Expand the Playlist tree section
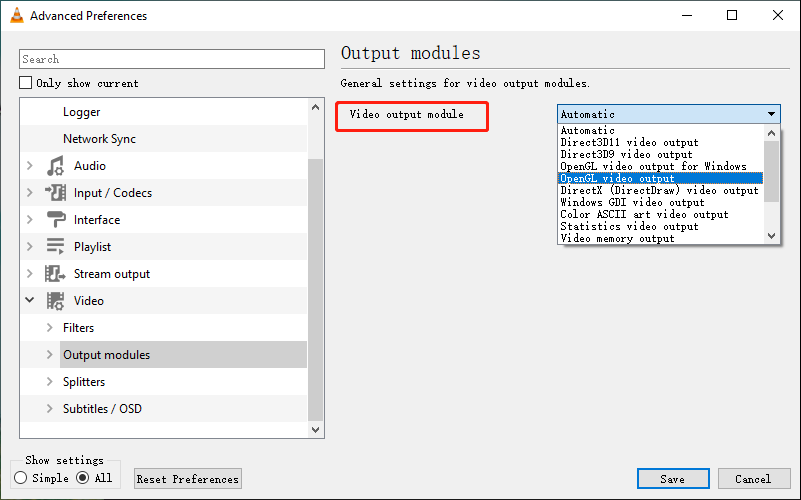Image resolution: width=801 pixels, height=500 pixels. click(x=30, y=247)
